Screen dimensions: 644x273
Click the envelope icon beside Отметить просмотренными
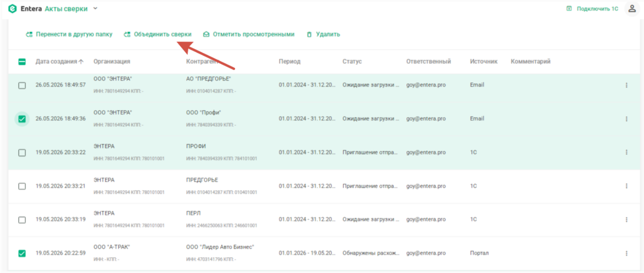coord(206,34)
